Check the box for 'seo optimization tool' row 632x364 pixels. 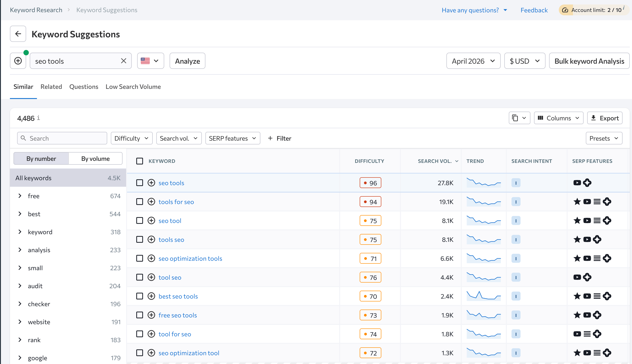pyautogui.click(x=140, y=353)
